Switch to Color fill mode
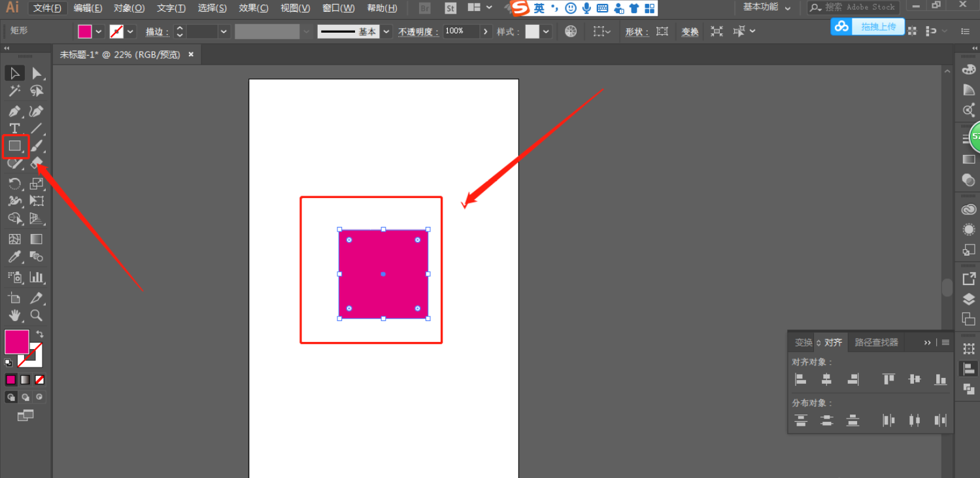The height and width of the screenshot is (478, 980). click(x=10, y=380)
